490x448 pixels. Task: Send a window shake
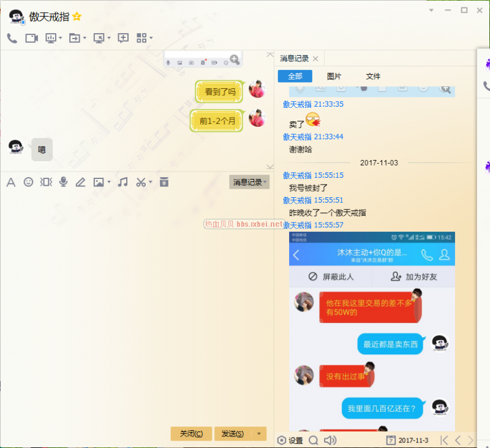(46, 182)
